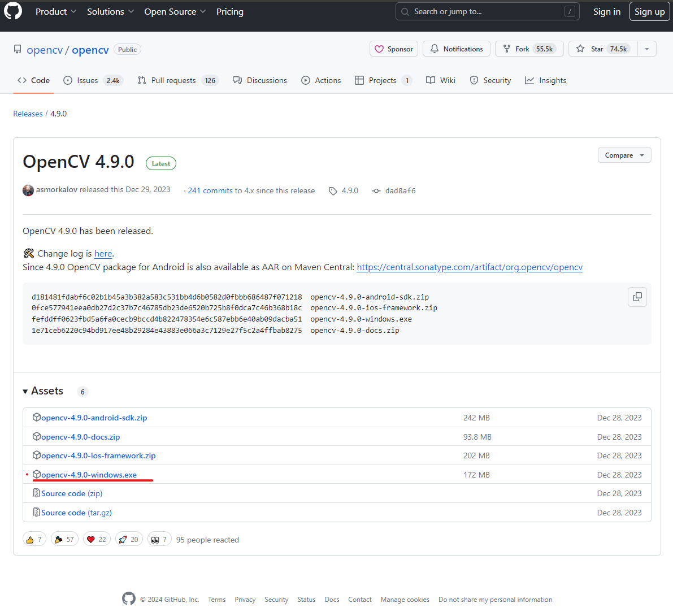Download opencv-4.9.0-windows.exe
Image resolution: width=673 pixels, height=616 pixels.
point(89,475)
